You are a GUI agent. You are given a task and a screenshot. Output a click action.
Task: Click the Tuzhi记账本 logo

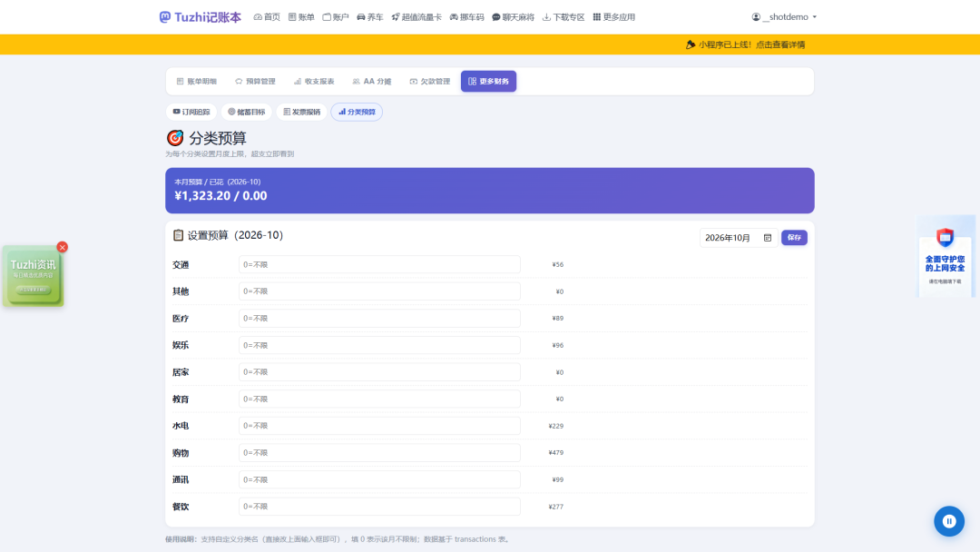pos(200,17)
